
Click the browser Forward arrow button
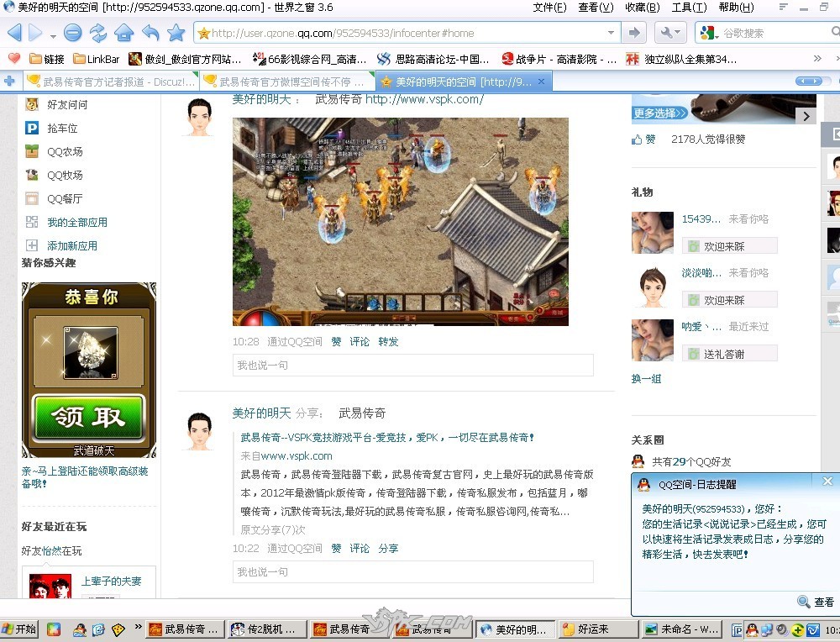pos(35,33)
